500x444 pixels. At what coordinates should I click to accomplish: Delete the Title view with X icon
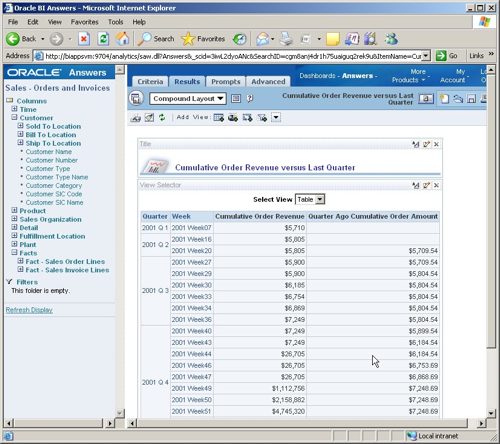pos(436,144)
